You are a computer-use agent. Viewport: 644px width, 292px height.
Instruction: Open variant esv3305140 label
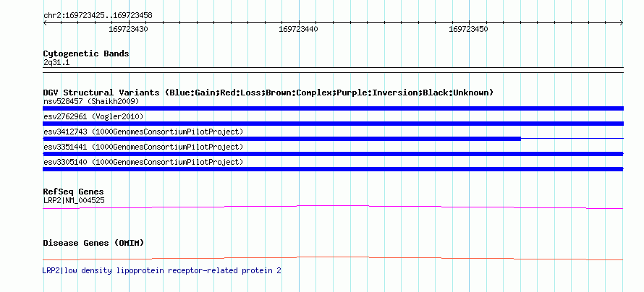point(143,162)
